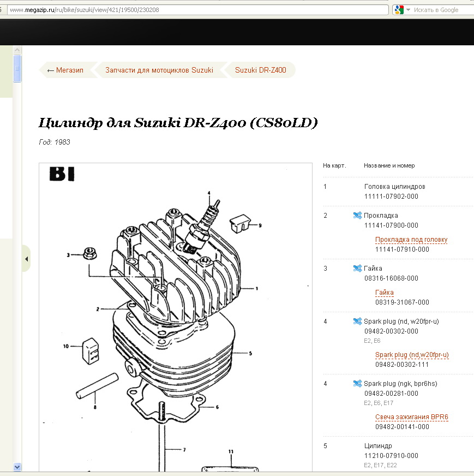This screenshot has height=476, width=474.
Task: Click callout number 6 in the diagram
Action: point(217,407)
